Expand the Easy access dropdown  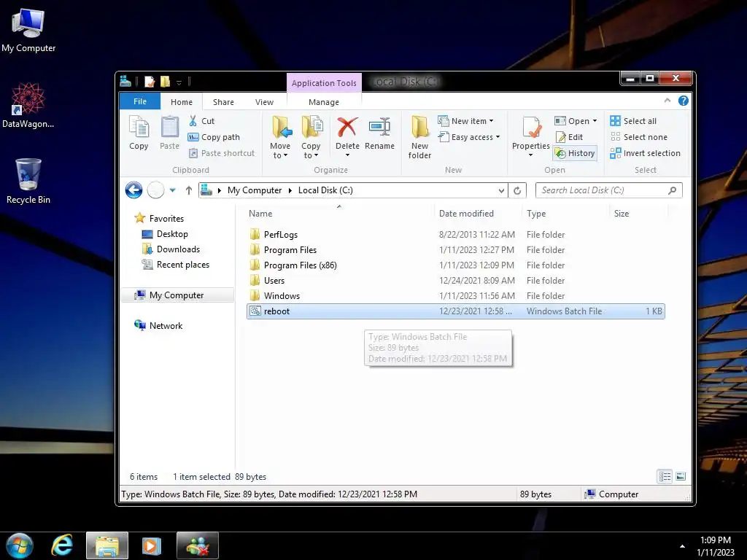498,137
